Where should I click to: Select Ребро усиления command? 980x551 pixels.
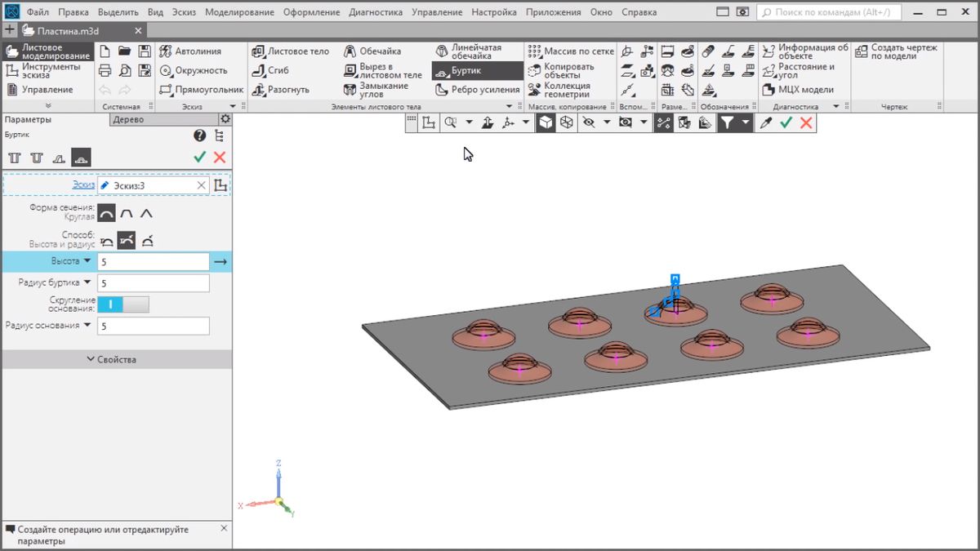[x=477, y=90]
